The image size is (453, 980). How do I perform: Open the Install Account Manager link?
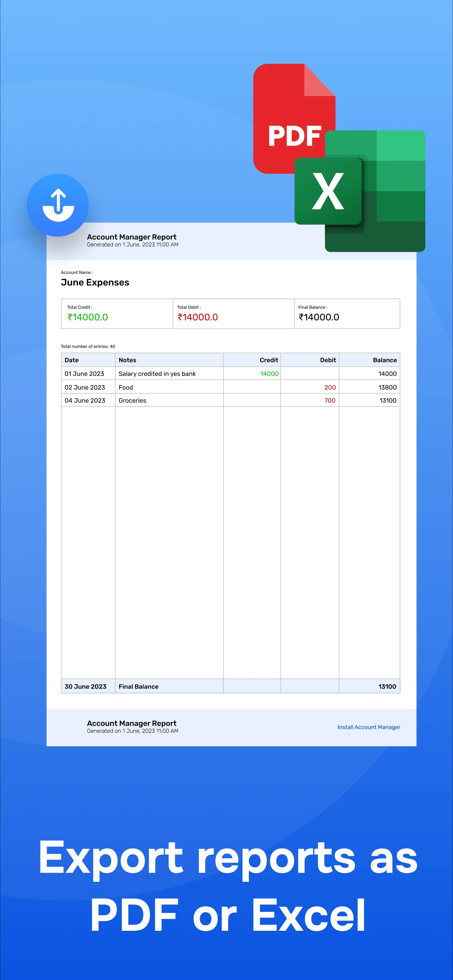[368, 727]
